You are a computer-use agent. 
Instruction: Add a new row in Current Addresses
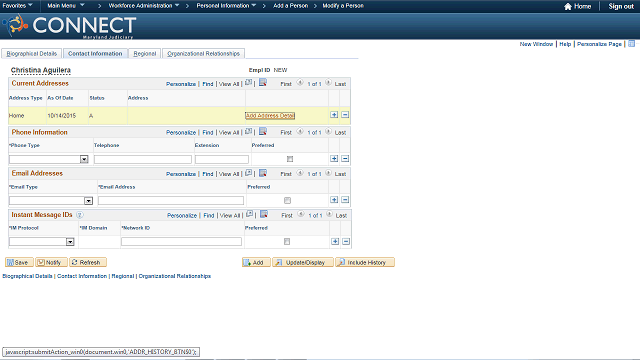(x=334, y=115)
